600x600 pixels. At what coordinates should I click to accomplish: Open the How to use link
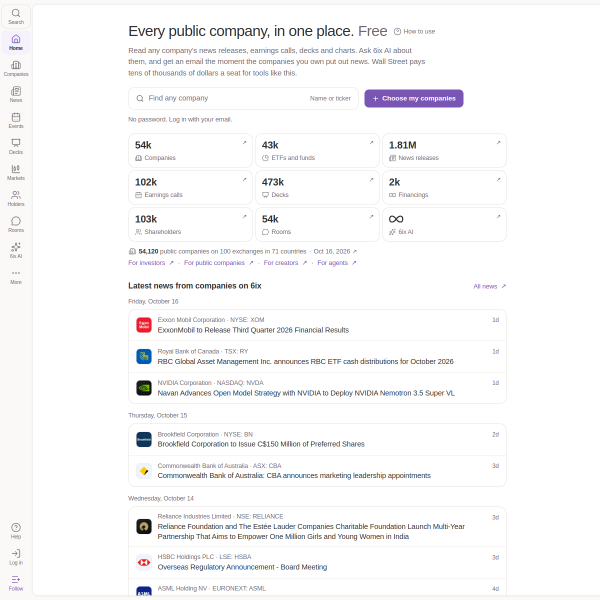(x=414, y=31)
